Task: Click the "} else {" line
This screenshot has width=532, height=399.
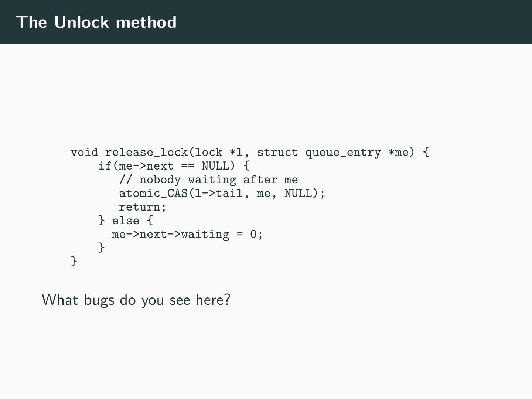Action: (126, 221)
